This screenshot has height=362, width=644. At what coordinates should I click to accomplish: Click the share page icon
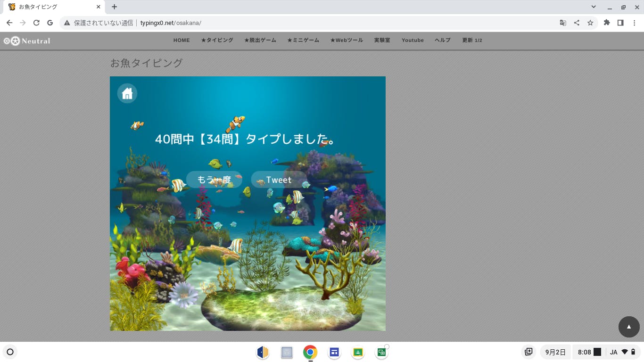pyautogui.click(x=577, y=23)
